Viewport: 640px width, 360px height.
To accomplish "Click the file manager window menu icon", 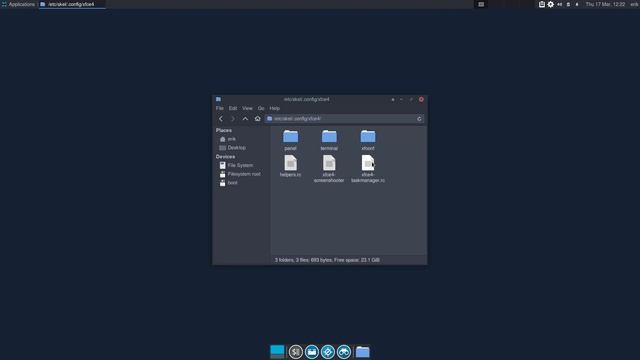I will click(218, 99).
